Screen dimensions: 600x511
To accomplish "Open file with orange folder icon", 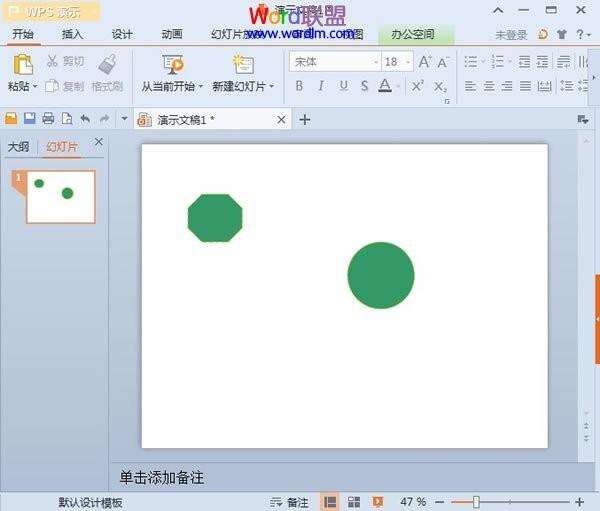I will point(11,119).
